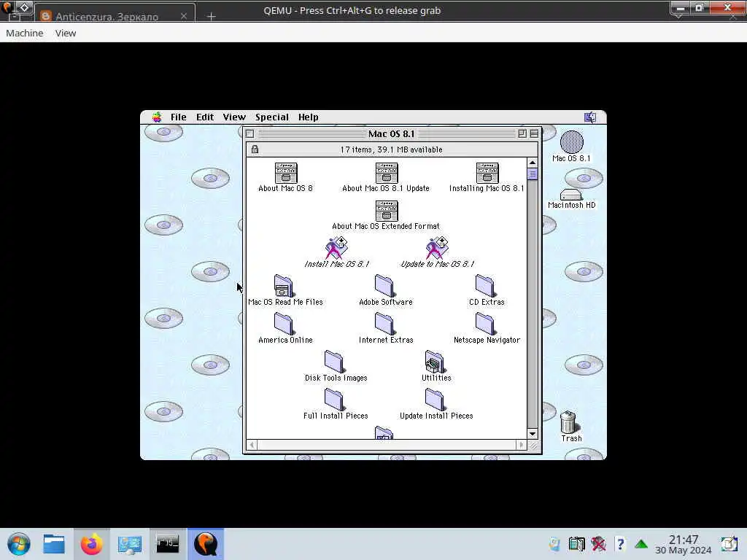747x560 pixels.
Task: Click the QEMU taskbar icon
Action: (x=206, y=544)
